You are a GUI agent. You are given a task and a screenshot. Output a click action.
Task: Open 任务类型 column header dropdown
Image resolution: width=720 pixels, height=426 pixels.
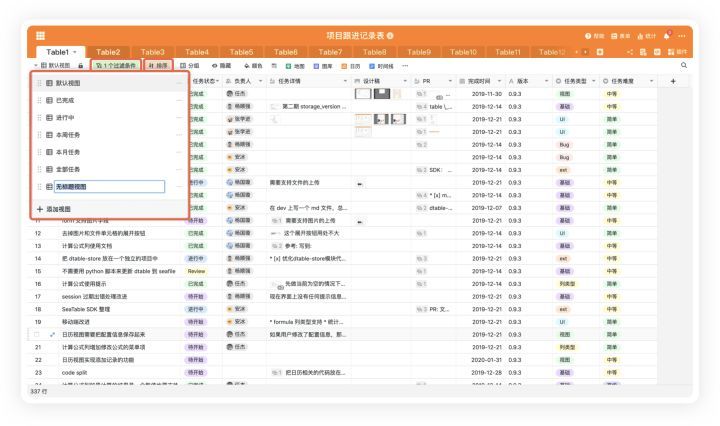(593, 81)
